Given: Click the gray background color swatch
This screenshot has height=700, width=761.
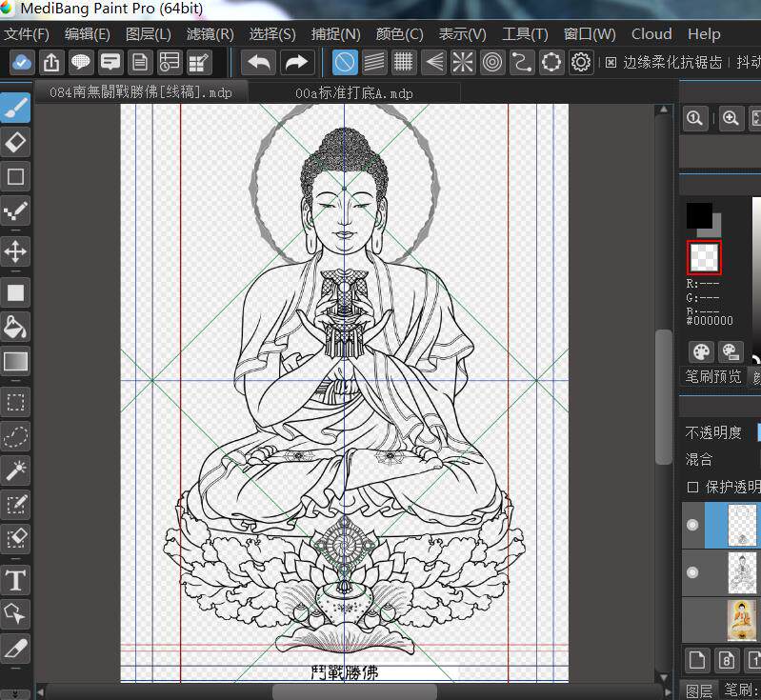Looking at the screenshot, I should (717, 231).
